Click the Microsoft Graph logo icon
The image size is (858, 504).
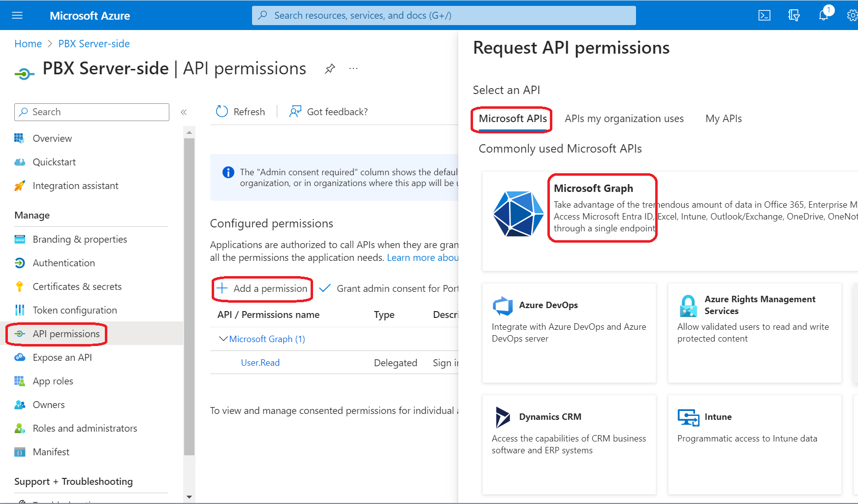518,214
